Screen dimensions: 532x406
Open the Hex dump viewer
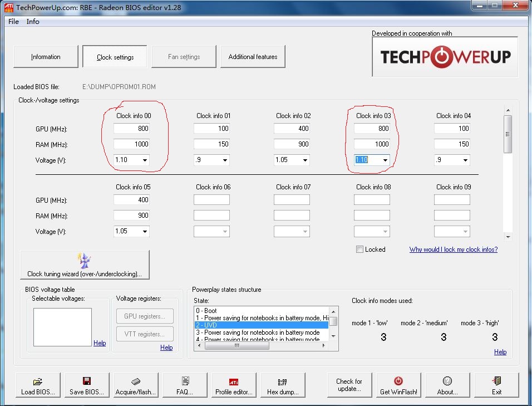pyautogui.click(x=283, y=385)
